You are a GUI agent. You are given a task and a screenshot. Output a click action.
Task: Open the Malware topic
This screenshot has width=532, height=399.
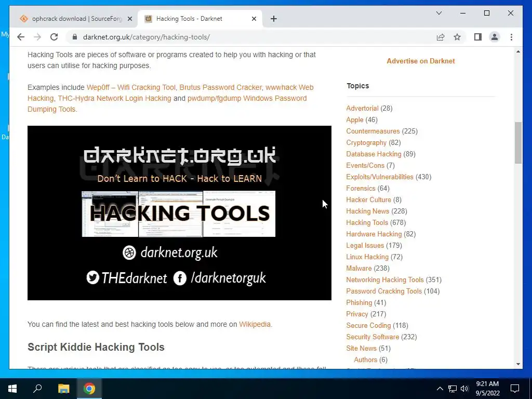[358, 268]
